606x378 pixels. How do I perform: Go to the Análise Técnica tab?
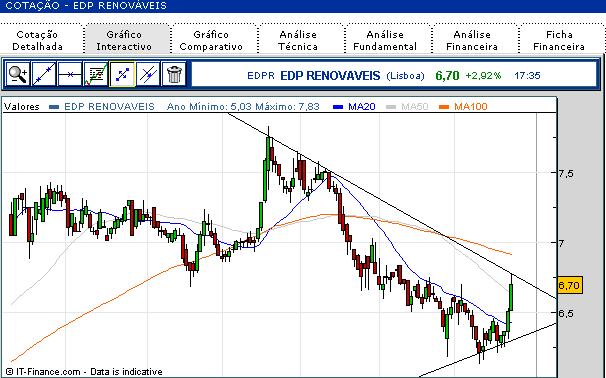point(298,40)
